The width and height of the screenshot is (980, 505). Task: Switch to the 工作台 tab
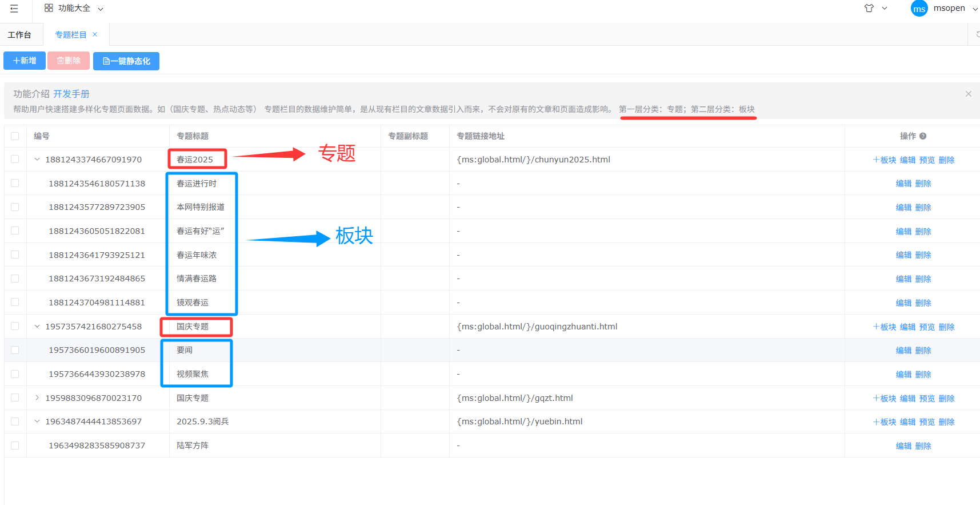(19, 35)
